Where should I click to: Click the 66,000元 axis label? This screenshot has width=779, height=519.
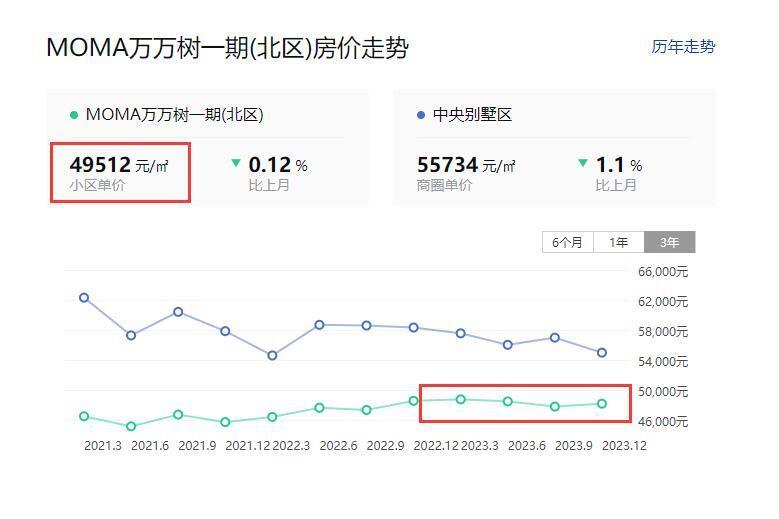[x=663, y=272]
